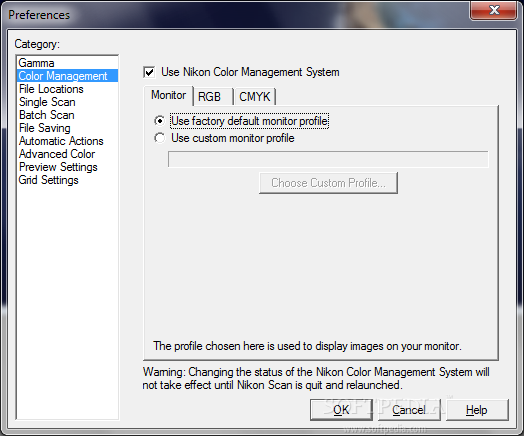Click Choose Custom Profile button

[x=328, y=183]
